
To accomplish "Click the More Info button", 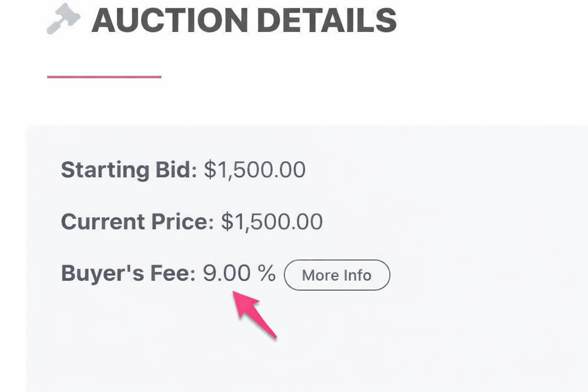I will (x=336, y=274).
